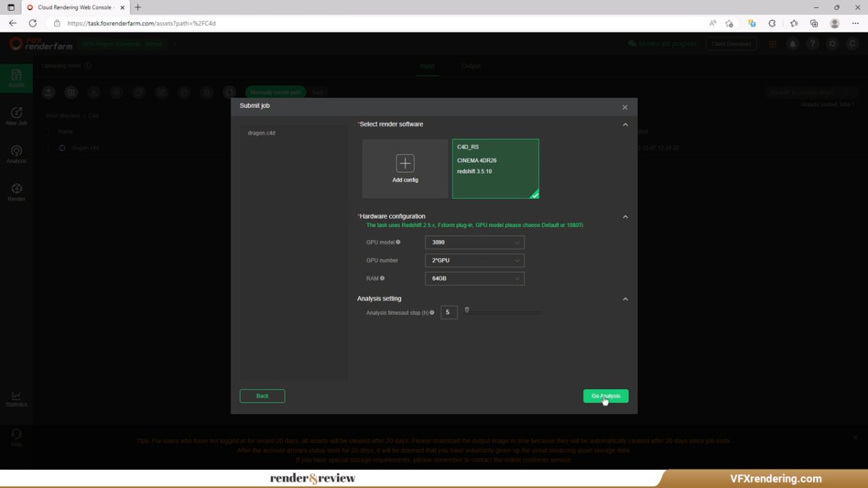
Task: Open the Analysis sidebar section
Action: tap(16, 154)
